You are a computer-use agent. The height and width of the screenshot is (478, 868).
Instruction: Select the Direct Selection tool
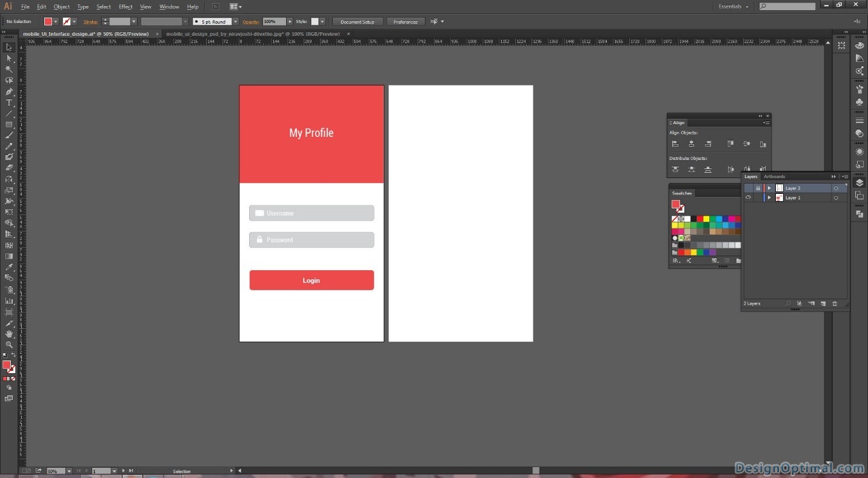(x=9, y=59)
